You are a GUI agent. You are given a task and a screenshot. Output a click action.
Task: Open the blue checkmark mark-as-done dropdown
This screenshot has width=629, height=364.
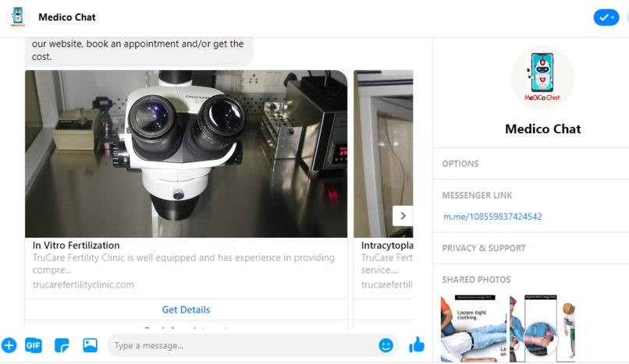(606, 17)
